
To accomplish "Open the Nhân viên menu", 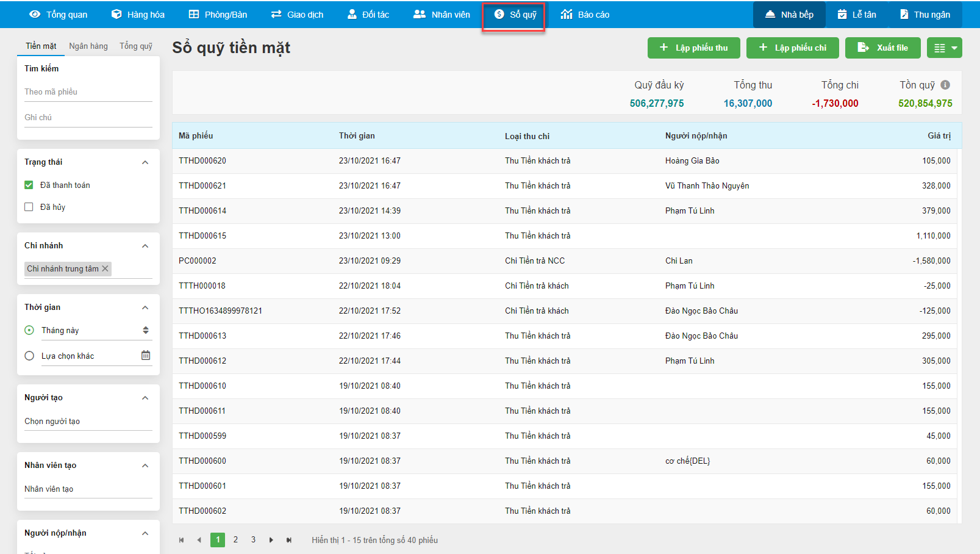I will point(442,14).
